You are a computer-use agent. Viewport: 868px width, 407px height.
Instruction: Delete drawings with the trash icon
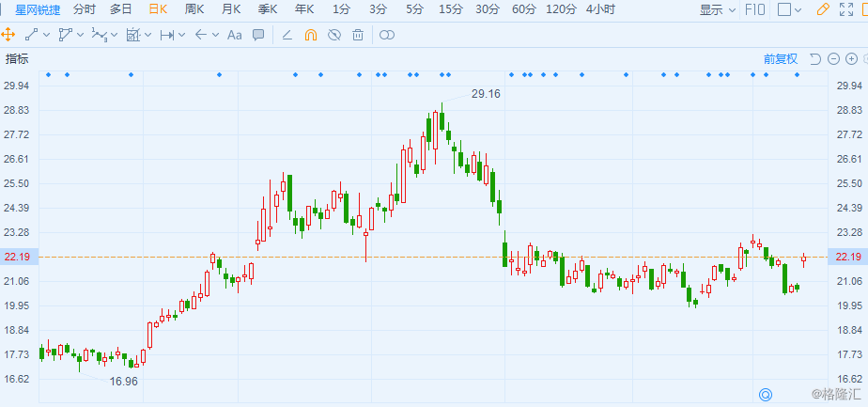[x=358, y=35]
